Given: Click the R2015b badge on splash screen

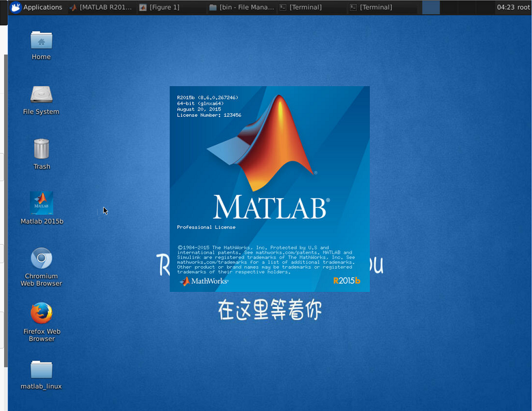Looking at the screenshot, I should point(347,281).
